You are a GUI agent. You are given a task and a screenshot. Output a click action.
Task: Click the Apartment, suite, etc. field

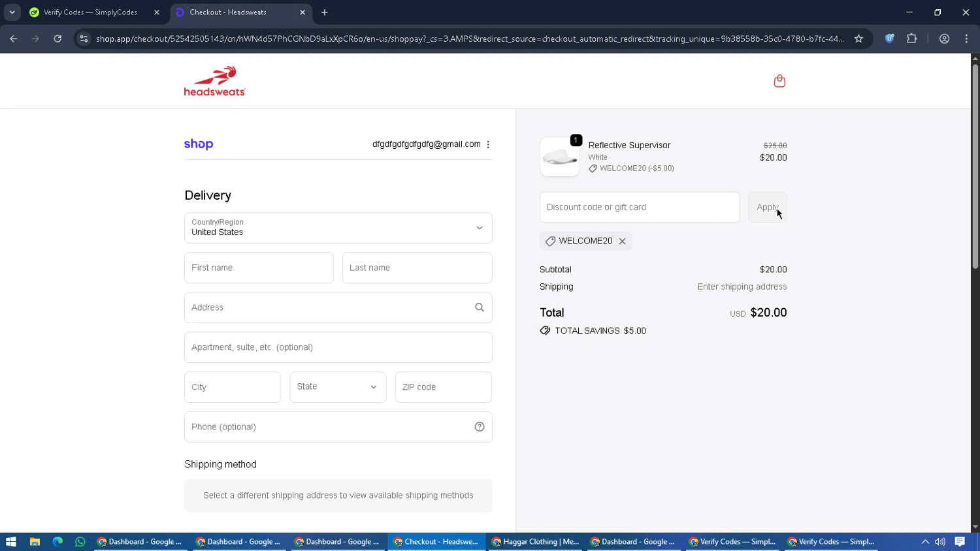[338, 347]
